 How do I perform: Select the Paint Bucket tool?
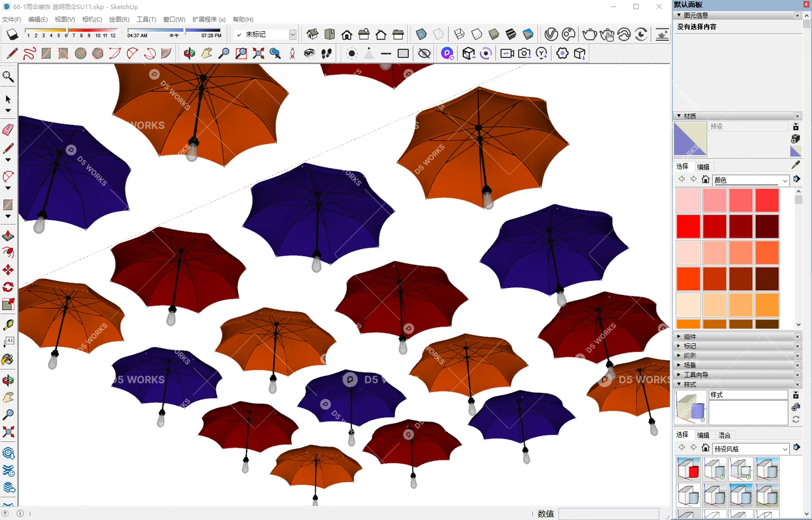[8, 360]
